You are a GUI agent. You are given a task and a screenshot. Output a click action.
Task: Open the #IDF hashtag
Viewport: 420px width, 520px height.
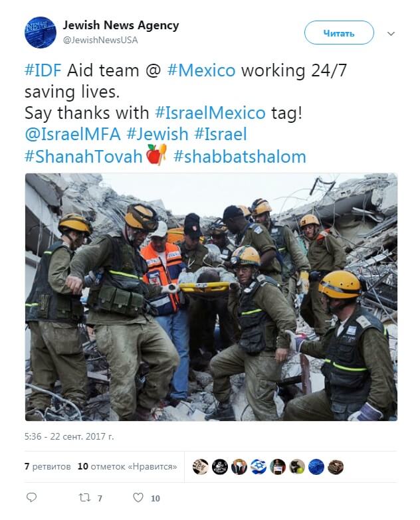(x=43, y=70)
